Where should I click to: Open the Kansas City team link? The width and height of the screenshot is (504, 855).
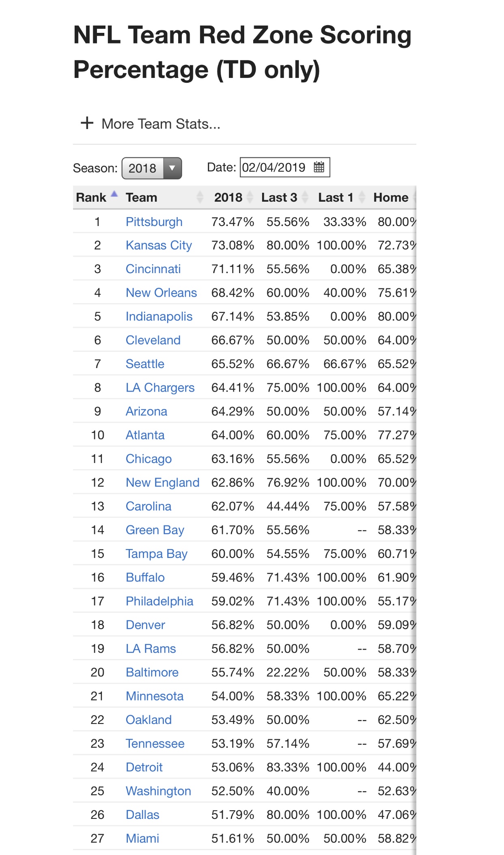pyautogui.click(x=159, y=246)
